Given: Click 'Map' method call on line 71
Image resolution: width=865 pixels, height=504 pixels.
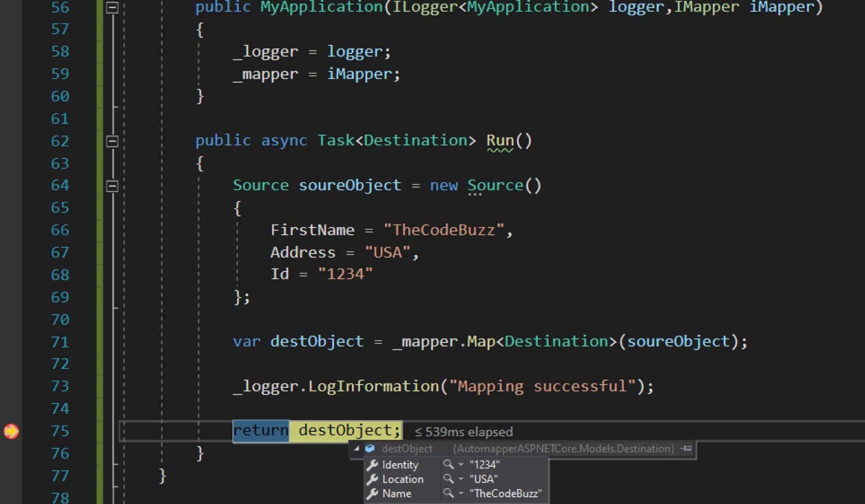Looking at the screenshot, I should click(481, 341).
